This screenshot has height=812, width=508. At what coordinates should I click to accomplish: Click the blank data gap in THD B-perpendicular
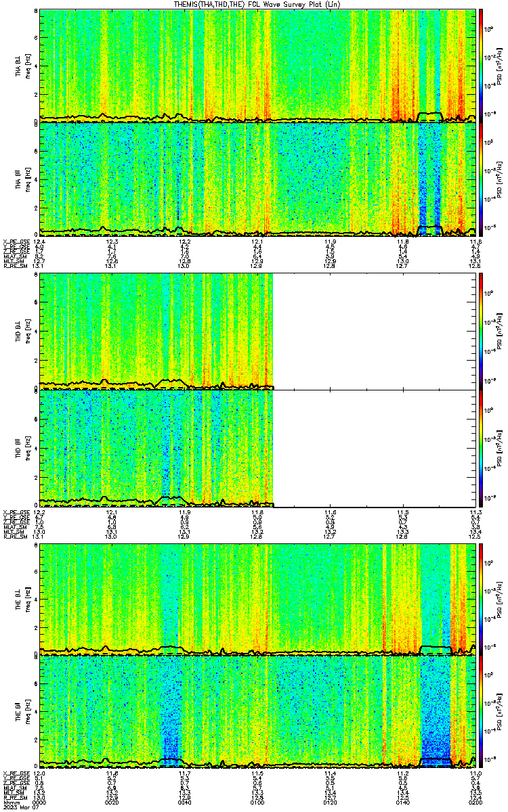click(x=375, y=332)
